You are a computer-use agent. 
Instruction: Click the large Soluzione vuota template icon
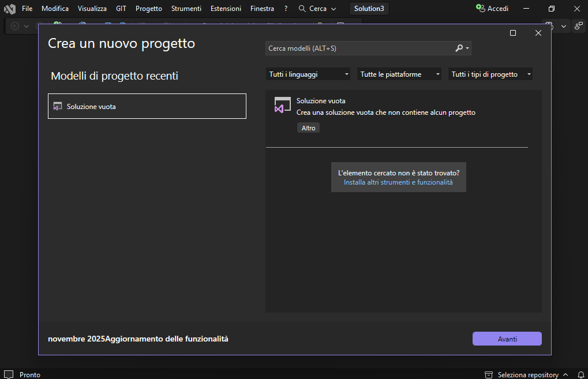[282, 105]
